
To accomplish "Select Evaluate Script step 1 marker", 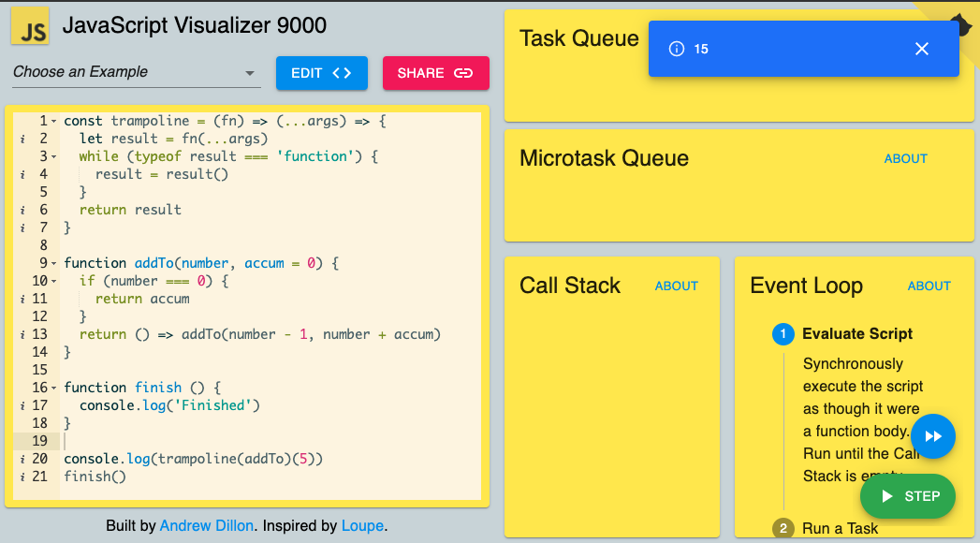I will (x=783, y=334).
